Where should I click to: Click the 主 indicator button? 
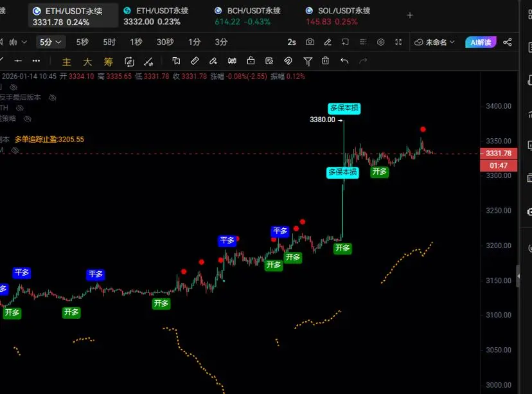pyautogui.click(x=67, y=62)
